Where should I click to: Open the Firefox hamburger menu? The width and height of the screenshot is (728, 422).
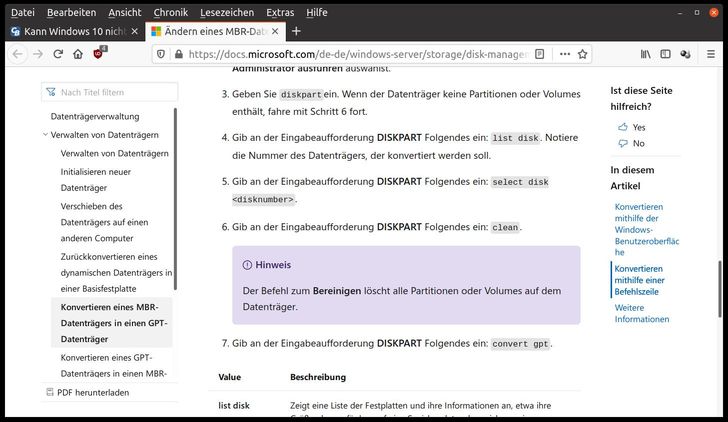tap(711, 54)
